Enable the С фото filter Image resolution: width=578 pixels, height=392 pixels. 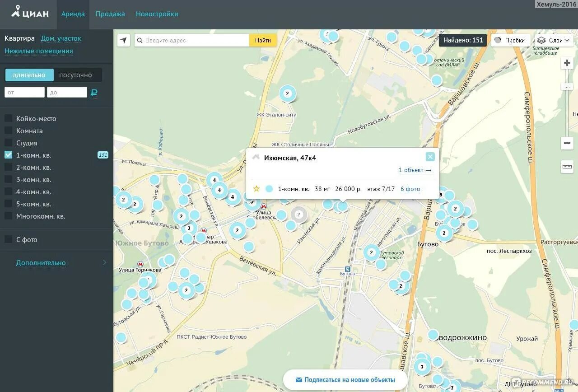8,239
